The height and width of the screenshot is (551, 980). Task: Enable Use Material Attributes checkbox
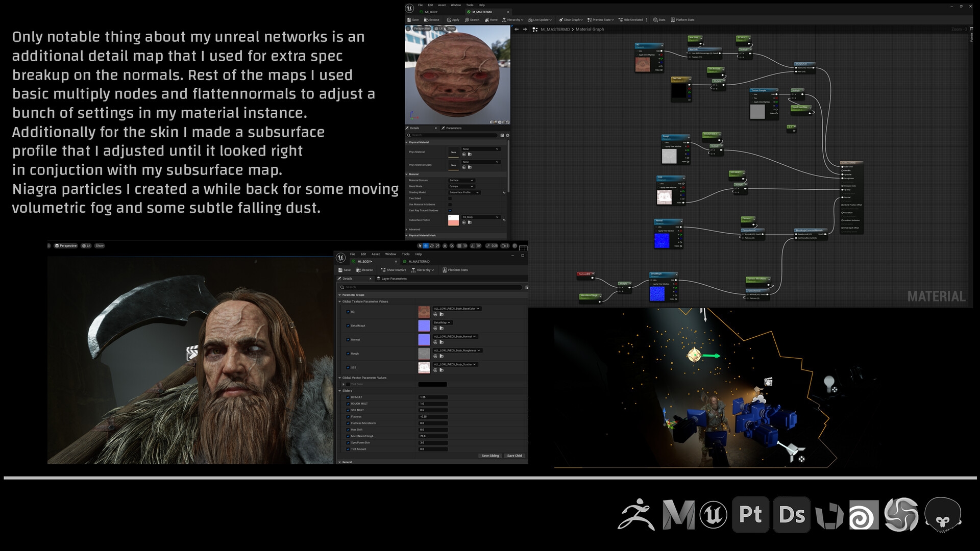[x=450, y=205]
